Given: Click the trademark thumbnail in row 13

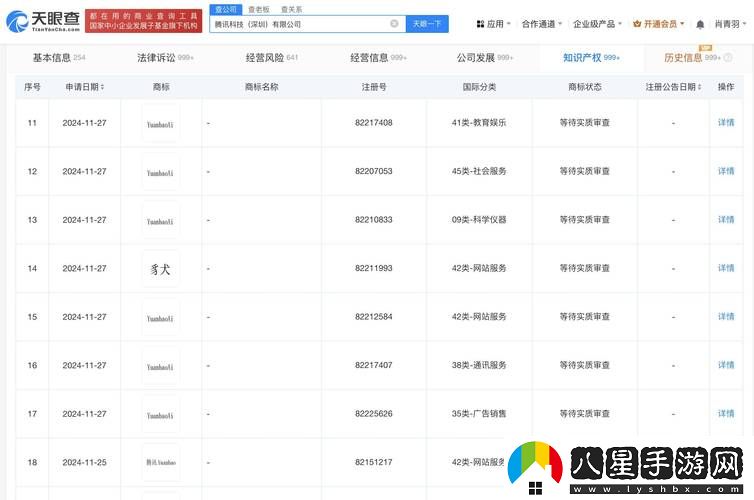Looking at the screenshot, I should (x=161, y=220).
